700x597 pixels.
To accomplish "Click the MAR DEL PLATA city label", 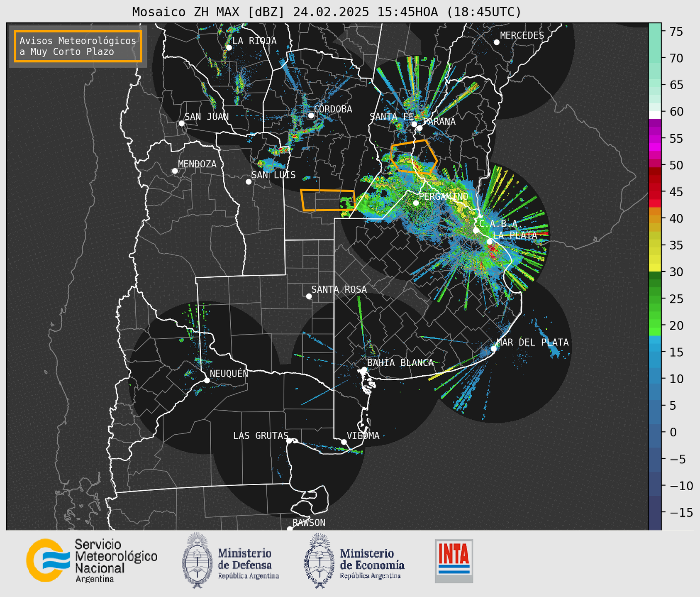I will pyautogui.click(x=532, y=342).
